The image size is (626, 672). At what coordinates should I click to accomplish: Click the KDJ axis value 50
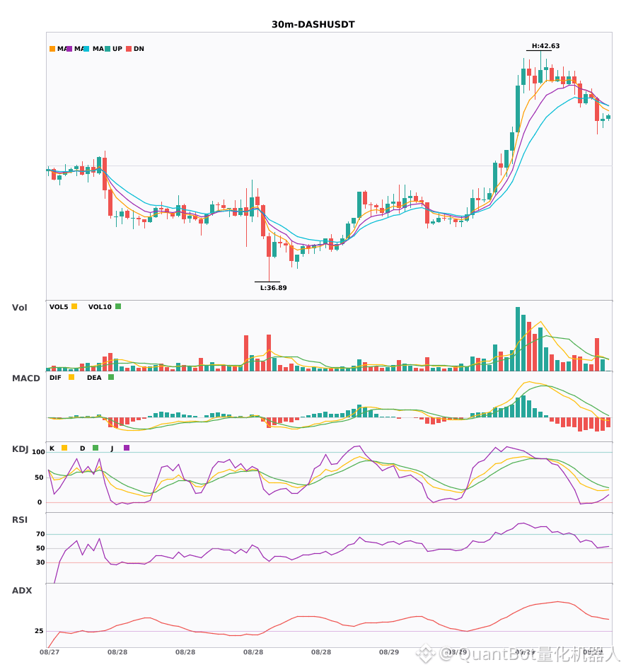coord(39,477)
